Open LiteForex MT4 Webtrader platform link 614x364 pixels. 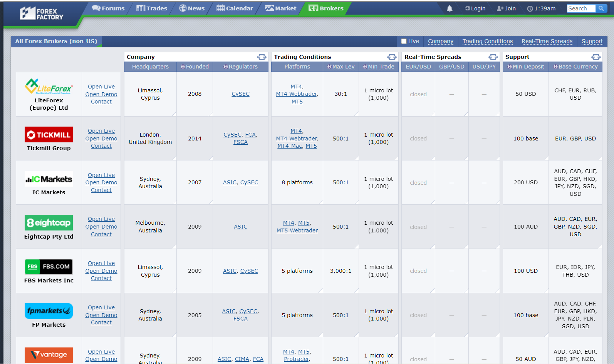point(297,94)
